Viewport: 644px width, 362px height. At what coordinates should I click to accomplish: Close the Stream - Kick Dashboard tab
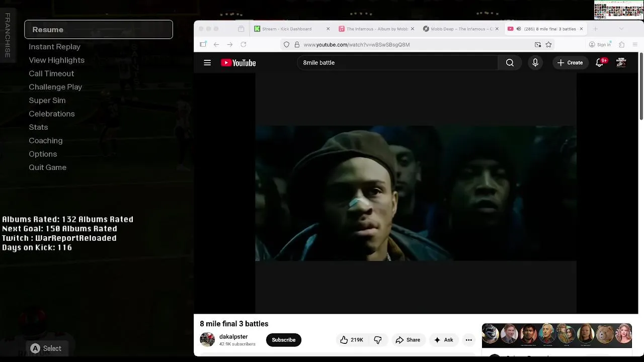click(x=328, y=29)
